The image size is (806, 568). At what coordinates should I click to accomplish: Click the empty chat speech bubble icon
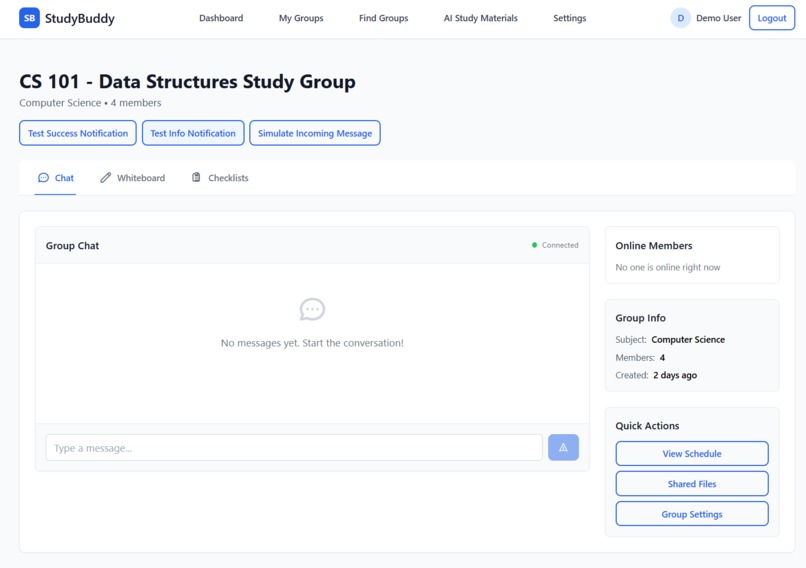tap(312, 309)
